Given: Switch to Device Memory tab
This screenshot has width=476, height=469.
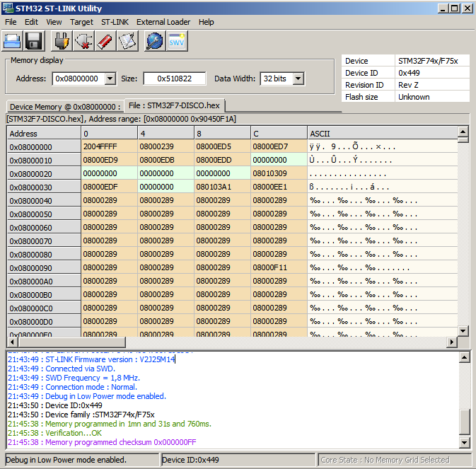Looking at the screenshot, I should tap(65, 107).
